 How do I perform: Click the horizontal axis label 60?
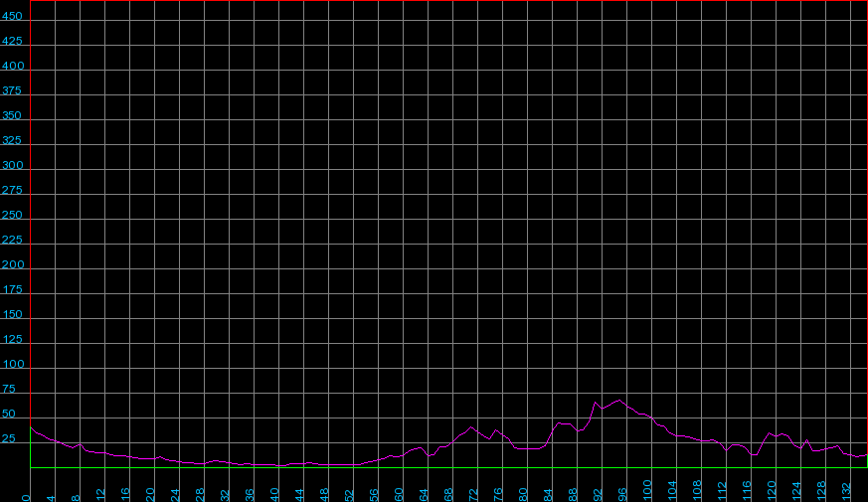pyautogui.click(x=399, y=495)
